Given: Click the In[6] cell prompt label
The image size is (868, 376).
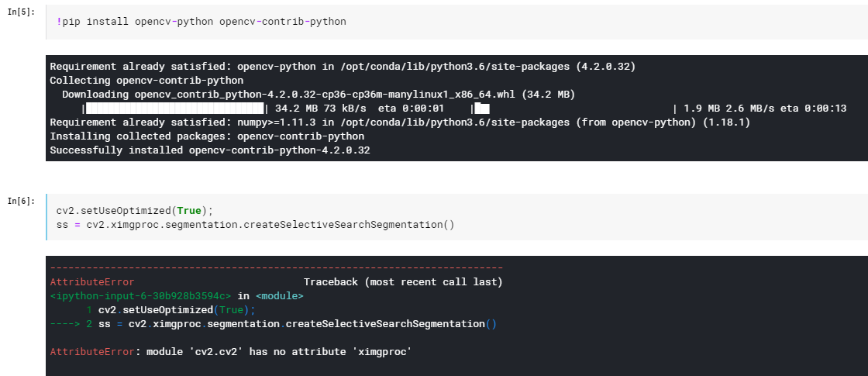Looking at the screenshot, I should click(x=21, y=202).
